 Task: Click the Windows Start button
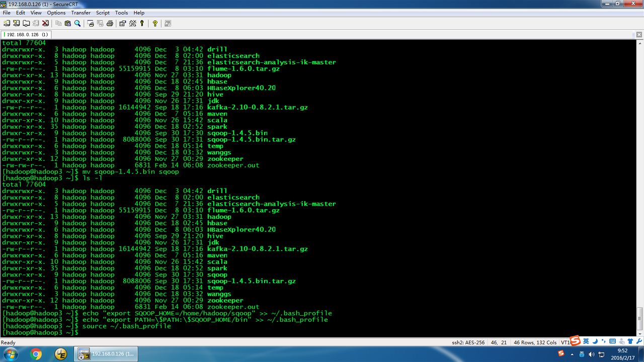tap(10, 354)
